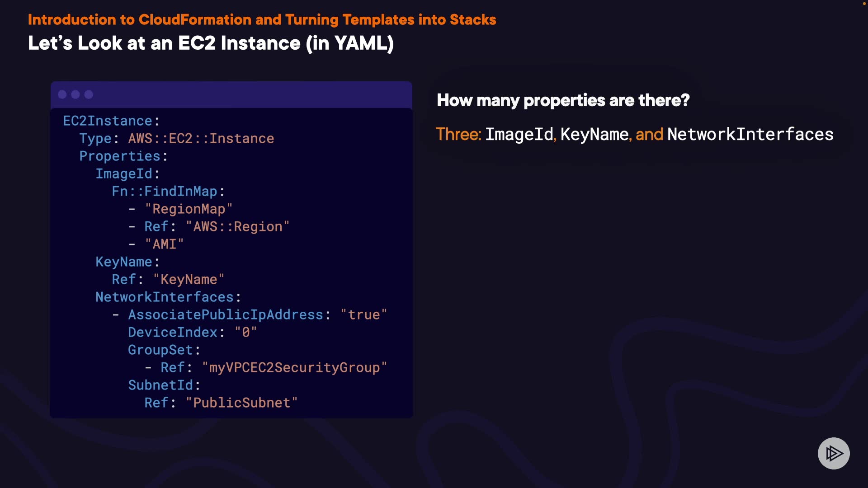Click the third dot in code window header
This screenshot has height=488, width=868.
click(89, 94)
